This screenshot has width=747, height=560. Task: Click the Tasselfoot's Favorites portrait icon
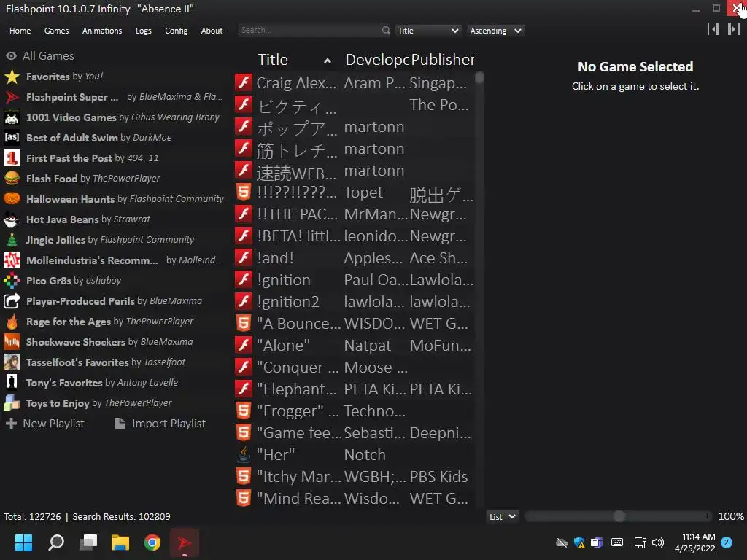[x=12, y=362]
